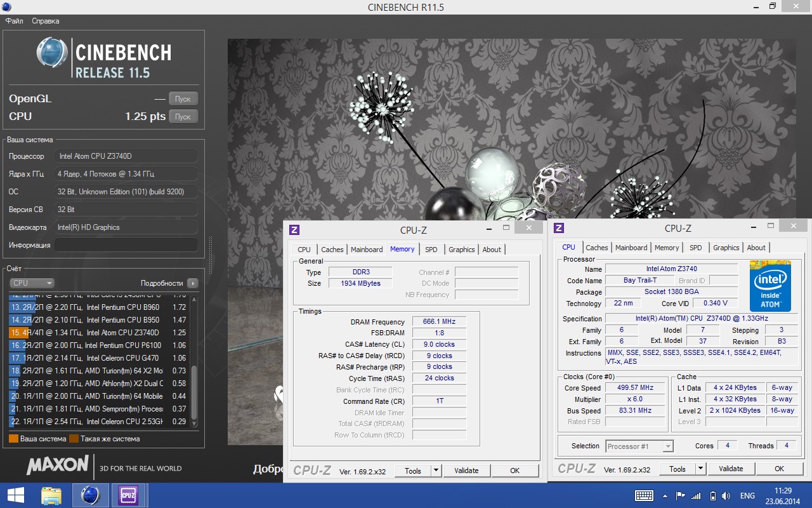The width and height of the screenshot is (812, 508).
Task: Click the right CPU-Z window Z icon
Action: point(559,228)
